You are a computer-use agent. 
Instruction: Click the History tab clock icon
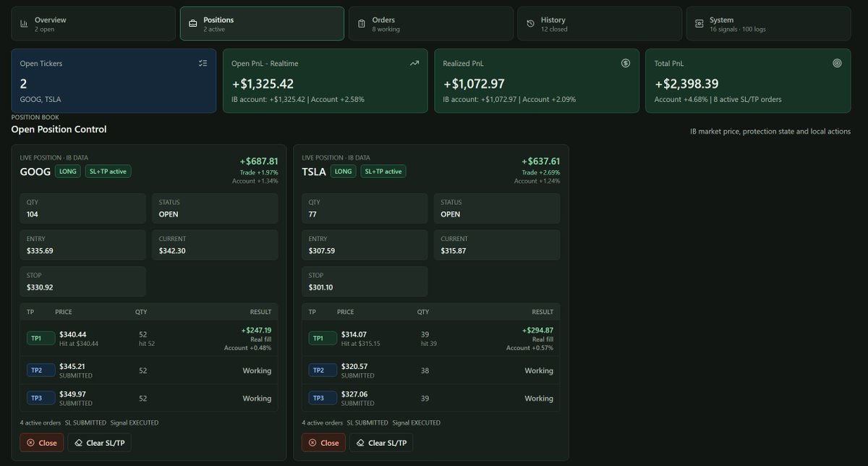tap(530, 24)
